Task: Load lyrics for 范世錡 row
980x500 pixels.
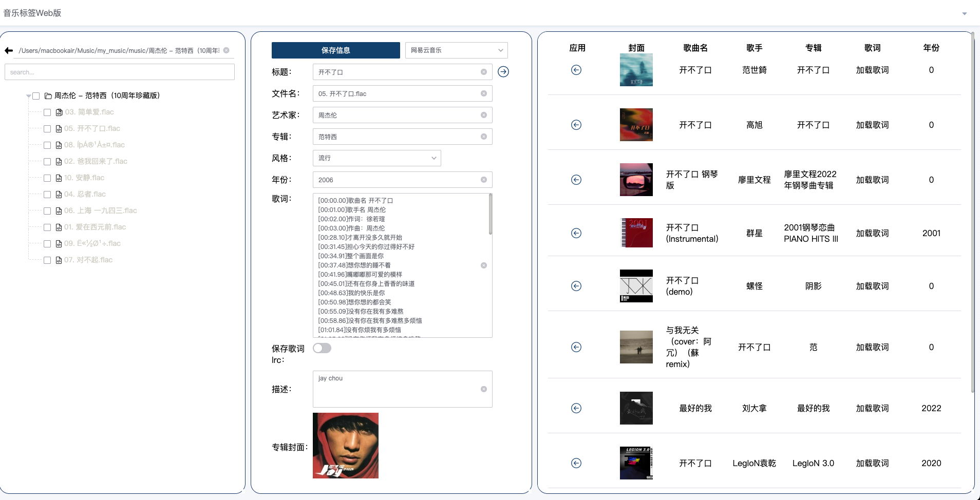Action: (x=872, y=70)
